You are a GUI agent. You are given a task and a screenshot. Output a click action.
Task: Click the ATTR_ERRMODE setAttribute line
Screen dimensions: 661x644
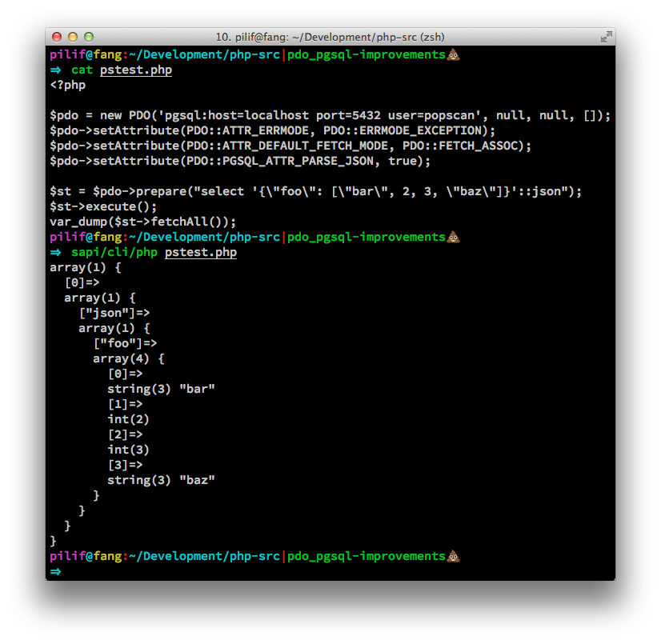pyautogui.click(x=272, y=130)
